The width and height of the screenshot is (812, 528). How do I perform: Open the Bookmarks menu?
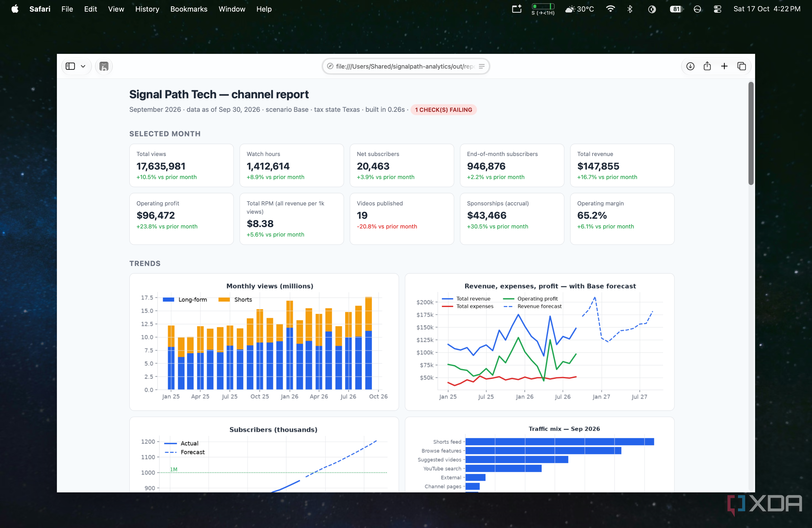point(189,9)
